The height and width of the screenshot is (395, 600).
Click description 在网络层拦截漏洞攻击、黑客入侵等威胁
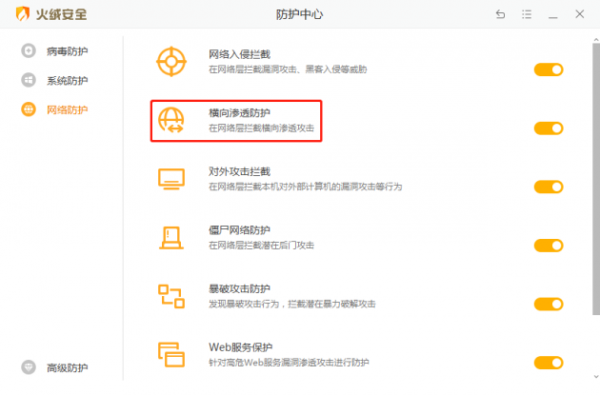288,69
